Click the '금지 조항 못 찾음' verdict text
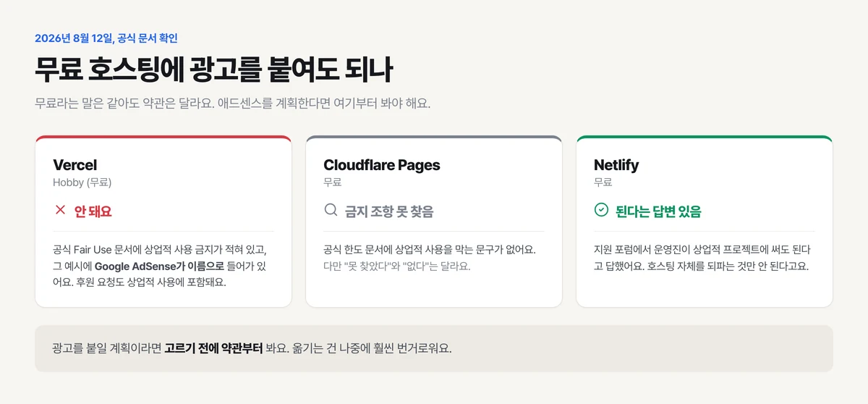Viewport: 868px width, 404px height. point(389,211)
